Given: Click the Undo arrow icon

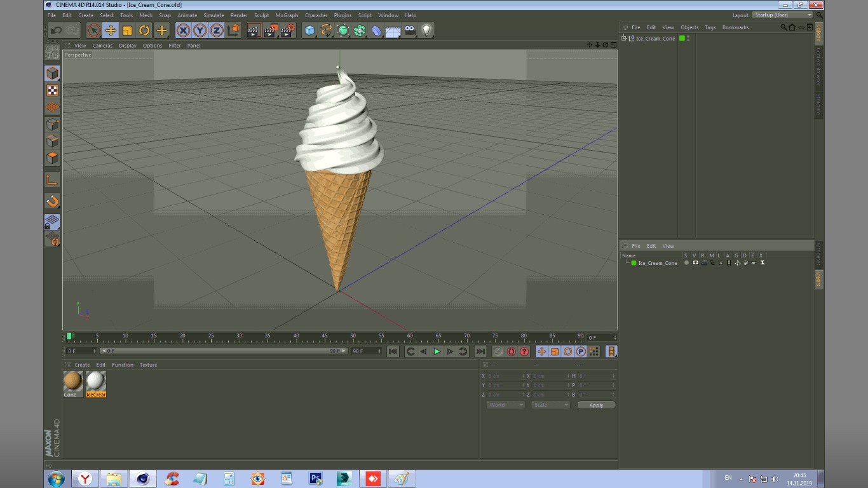Looking at the screenshot, I should tap(56, 30).
